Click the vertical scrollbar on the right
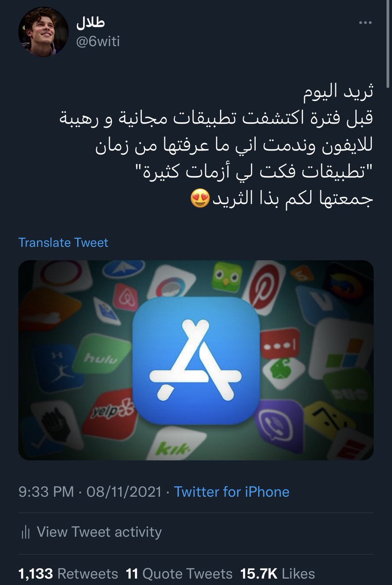Image resolution: width=392 pixels, height=585 pixels. pyautogui.click(x=388, y=44)
